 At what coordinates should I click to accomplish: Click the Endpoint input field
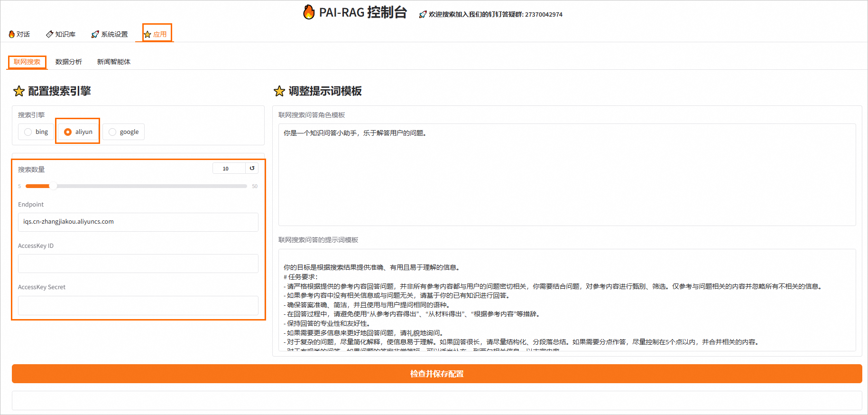138,222
